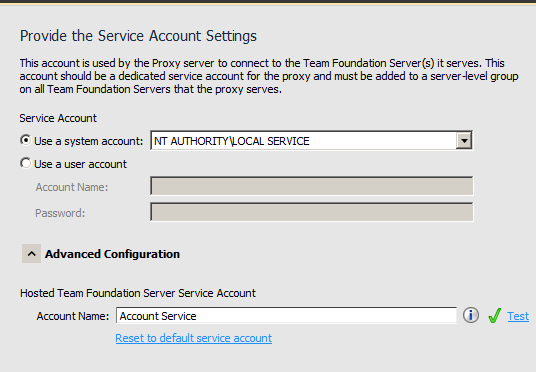Click the green checkmark test result icon
Image resolution: width=536 pixels, height=372 pixels.
click(494, 315)
